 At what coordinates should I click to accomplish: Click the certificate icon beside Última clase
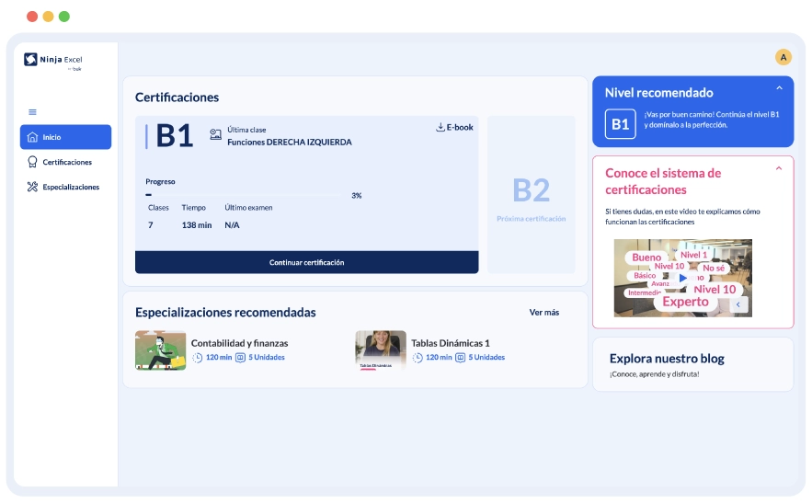(x=216, y=134)
